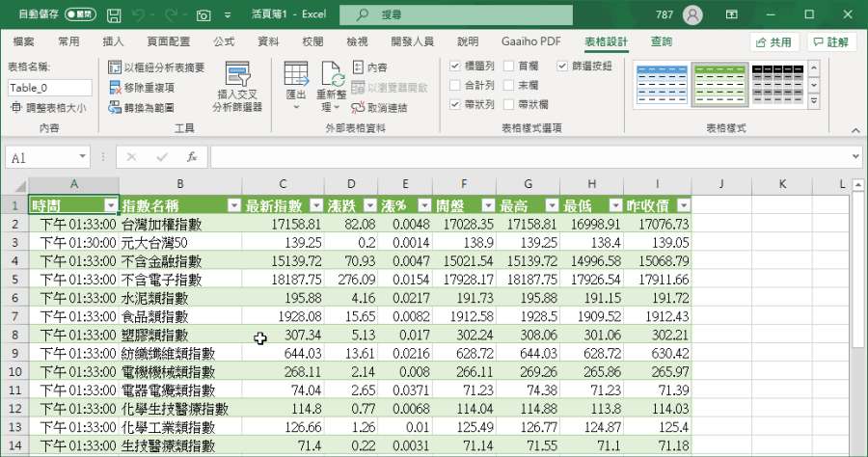Open filter dropdown for 昨收價 column

tap(684, 205)
